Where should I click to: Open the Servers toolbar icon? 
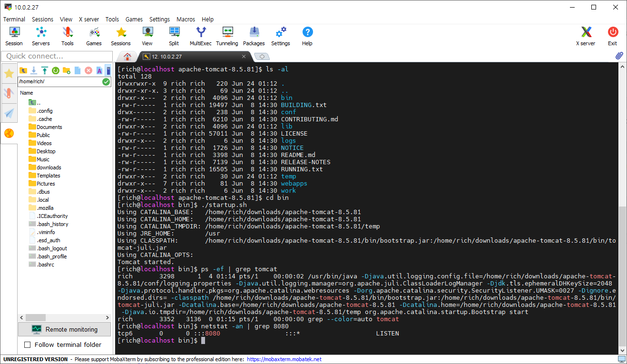(x=41, y=36)
